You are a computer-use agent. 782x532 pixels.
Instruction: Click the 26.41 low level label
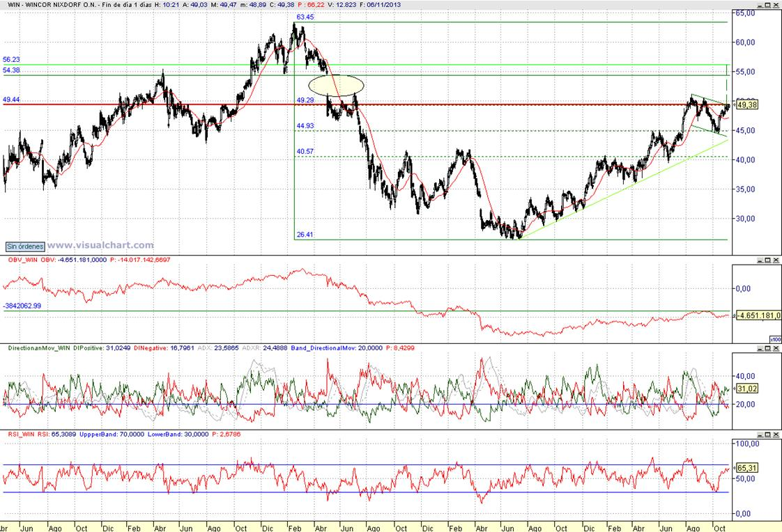tap(305, 235)
